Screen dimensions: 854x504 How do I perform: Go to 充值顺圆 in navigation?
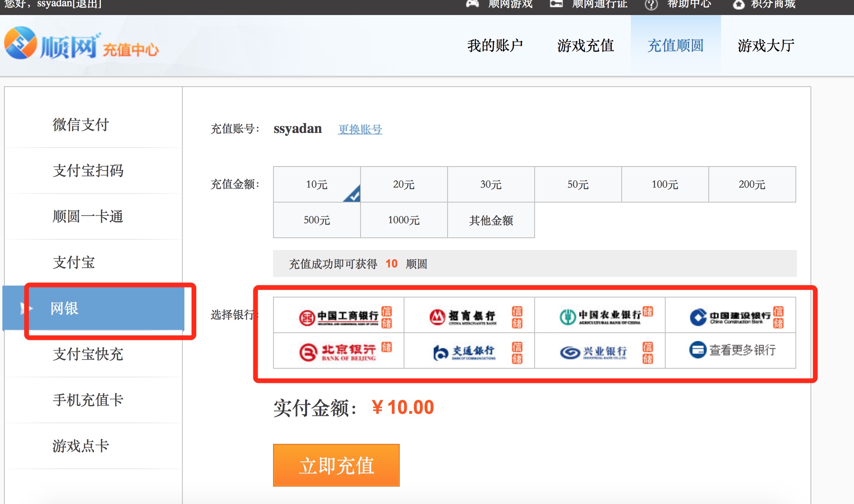pyautogui.click(x=676, y=45)
